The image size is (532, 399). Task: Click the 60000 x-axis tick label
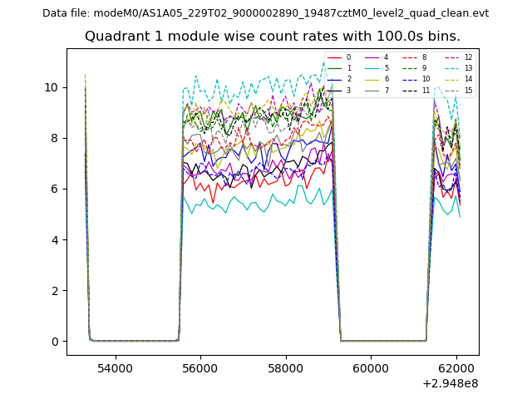pos(370,368)
